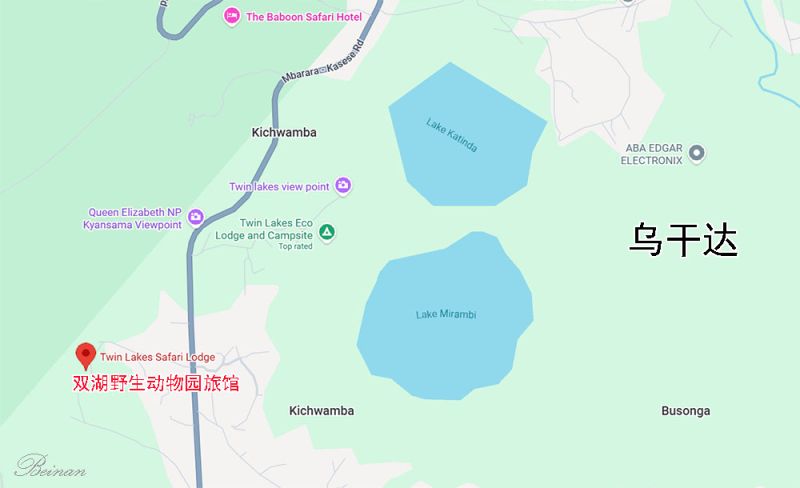Click the 双湖野生动物园旅馆 red caption
The image size is (800, 488).
(156, 383)
